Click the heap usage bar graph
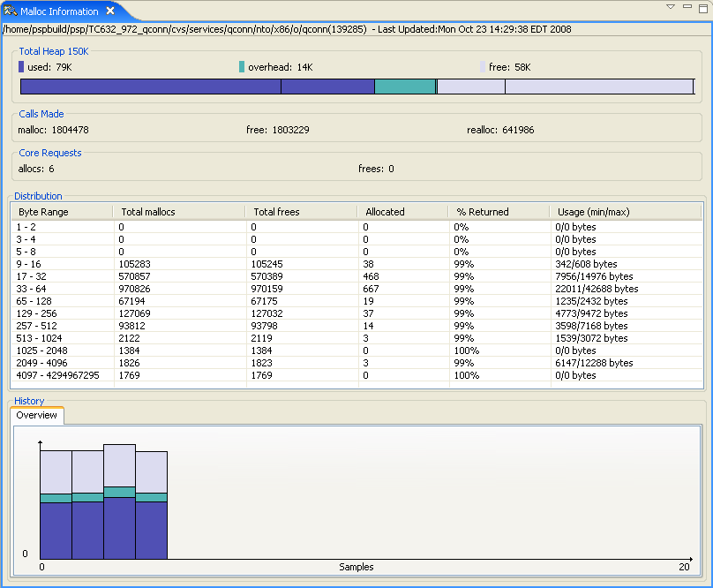This screenshot has width=713, height=588. (353, 86)
